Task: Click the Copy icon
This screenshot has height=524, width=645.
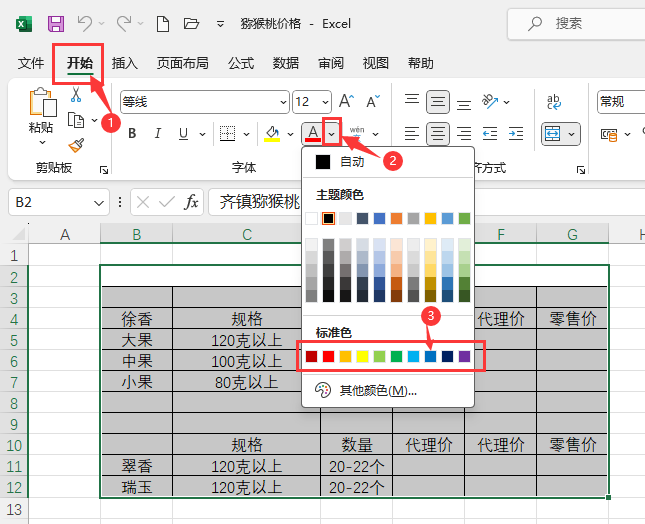Action: click(x=76, y=120)
